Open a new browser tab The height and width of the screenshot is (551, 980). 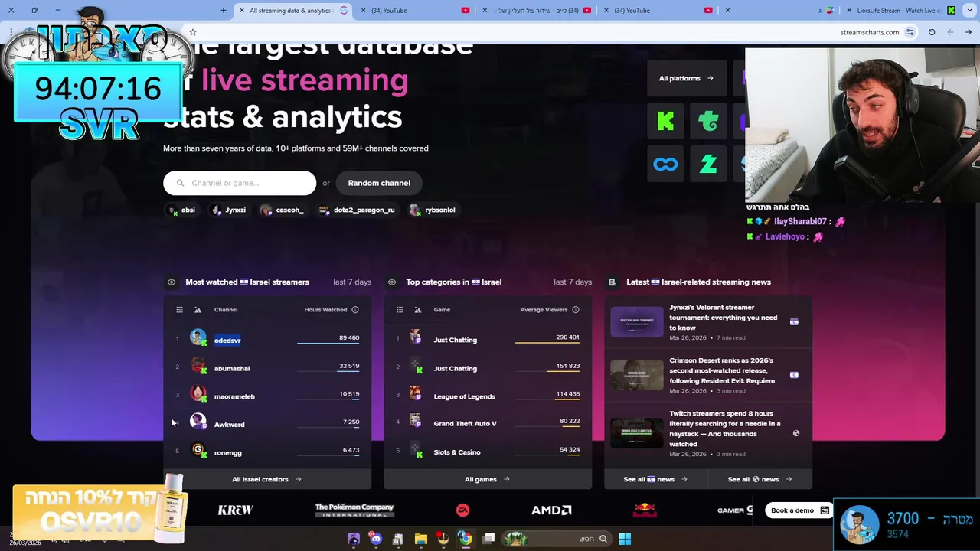(224, 11)
